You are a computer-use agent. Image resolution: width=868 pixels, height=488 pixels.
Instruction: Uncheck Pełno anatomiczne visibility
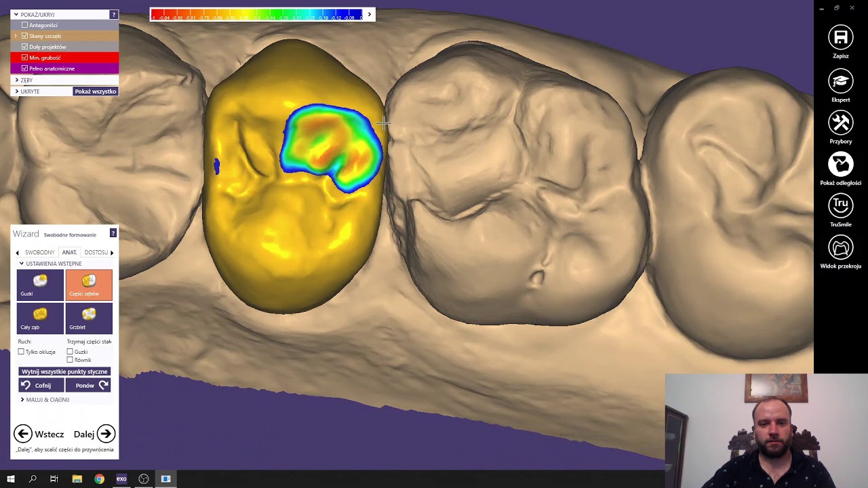pyautogui.click(x=25, y=68)
